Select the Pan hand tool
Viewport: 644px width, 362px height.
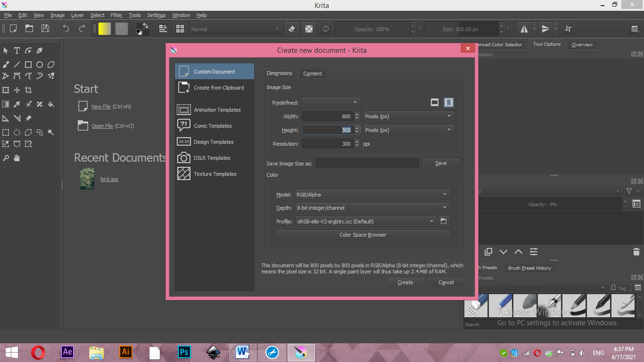coord(17,158)
